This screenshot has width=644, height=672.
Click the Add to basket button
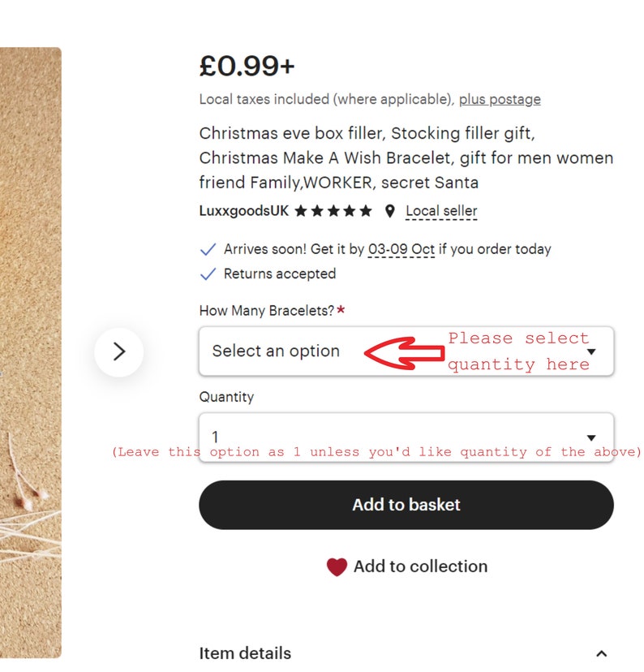(x=406, y=505)
